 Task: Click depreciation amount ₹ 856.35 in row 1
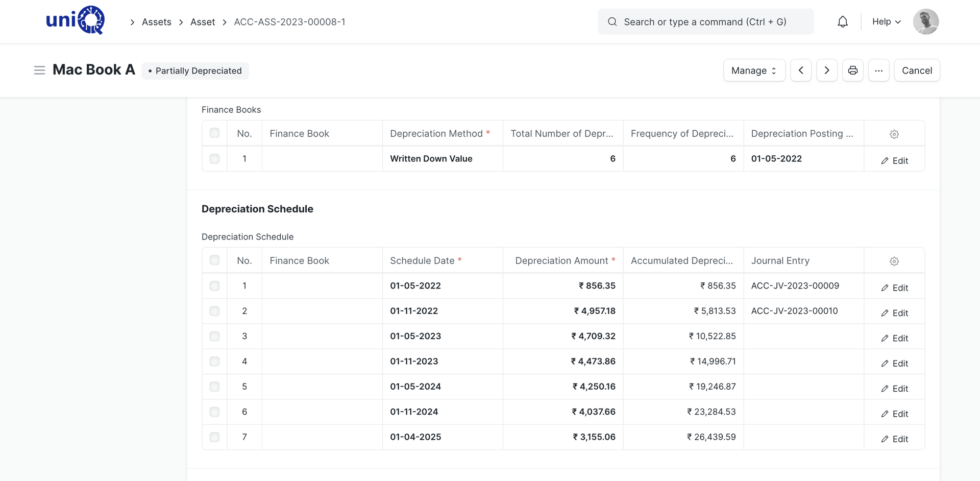click(x=597, y=285)
